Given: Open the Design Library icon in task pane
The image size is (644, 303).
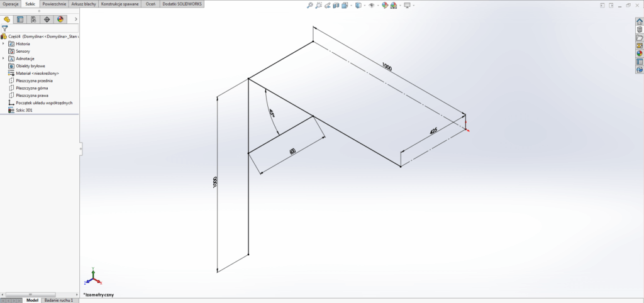Looking at the screenshot, I should coord(640,30).
